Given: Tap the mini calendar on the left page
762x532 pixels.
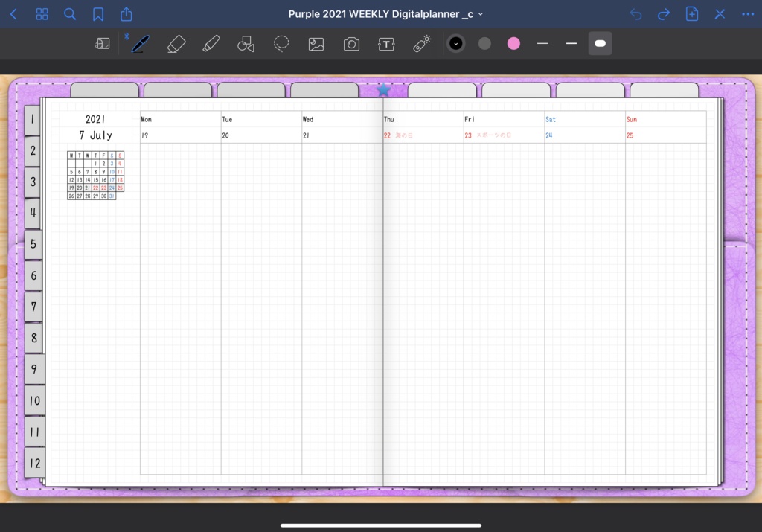Looking at the screenshot, I should click(96, 176).
